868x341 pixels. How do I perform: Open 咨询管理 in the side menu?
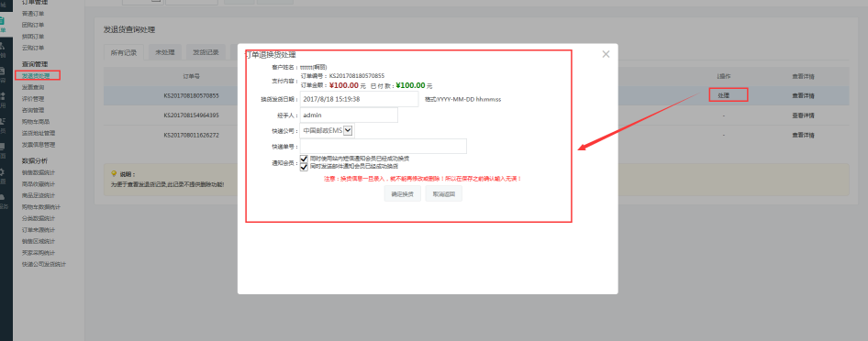[33, 110]
